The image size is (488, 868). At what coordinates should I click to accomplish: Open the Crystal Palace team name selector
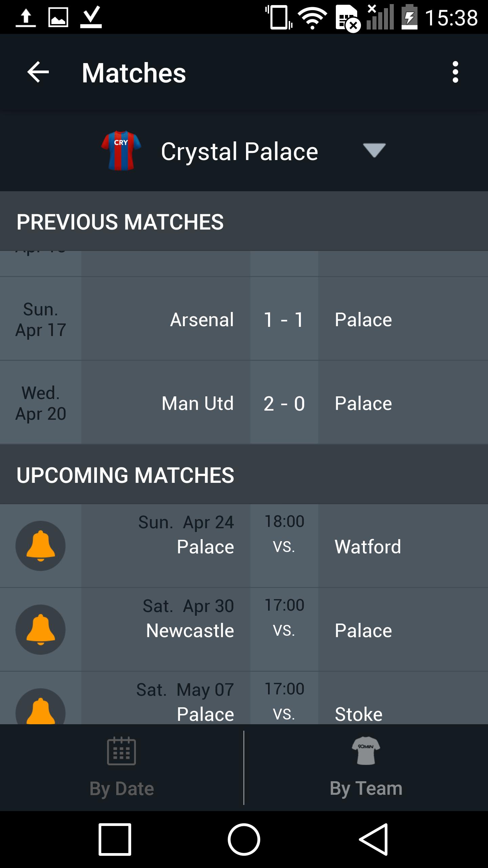point(239,151)
